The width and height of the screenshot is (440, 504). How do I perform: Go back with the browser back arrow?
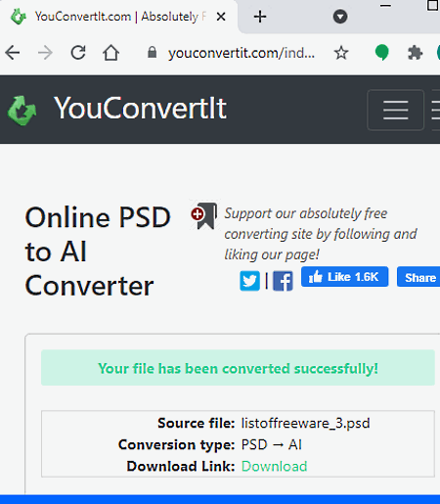click(x=13, y=53)
